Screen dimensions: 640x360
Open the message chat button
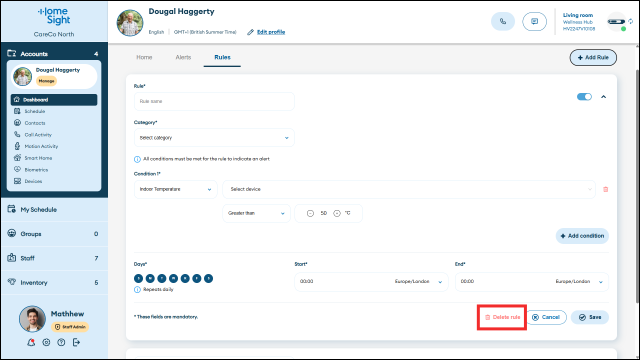click(534, 22)
